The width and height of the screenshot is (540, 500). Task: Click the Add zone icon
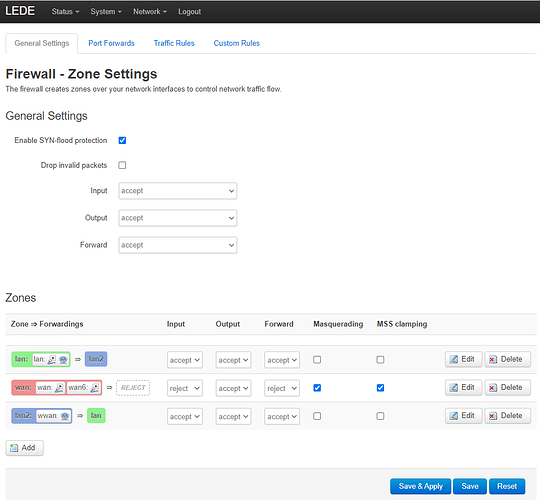coord(14,448)
